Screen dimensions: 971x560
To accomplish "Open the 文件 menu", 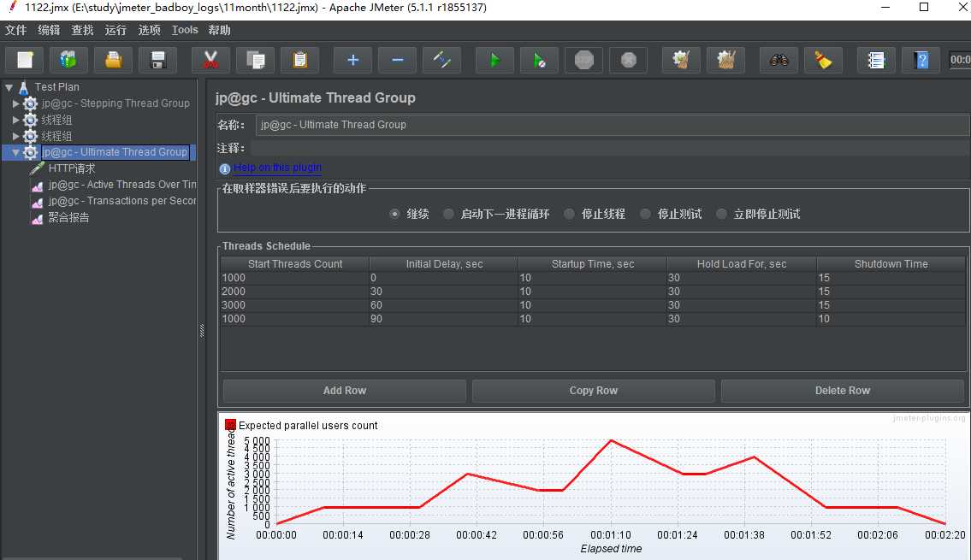I will click(15, 30).
